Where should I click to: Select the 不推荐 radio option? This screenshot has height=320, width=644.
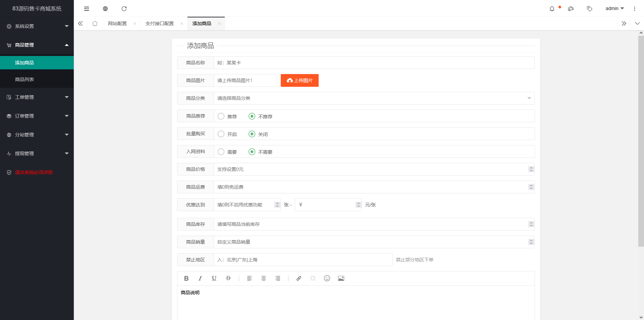(x=261, y=116)
